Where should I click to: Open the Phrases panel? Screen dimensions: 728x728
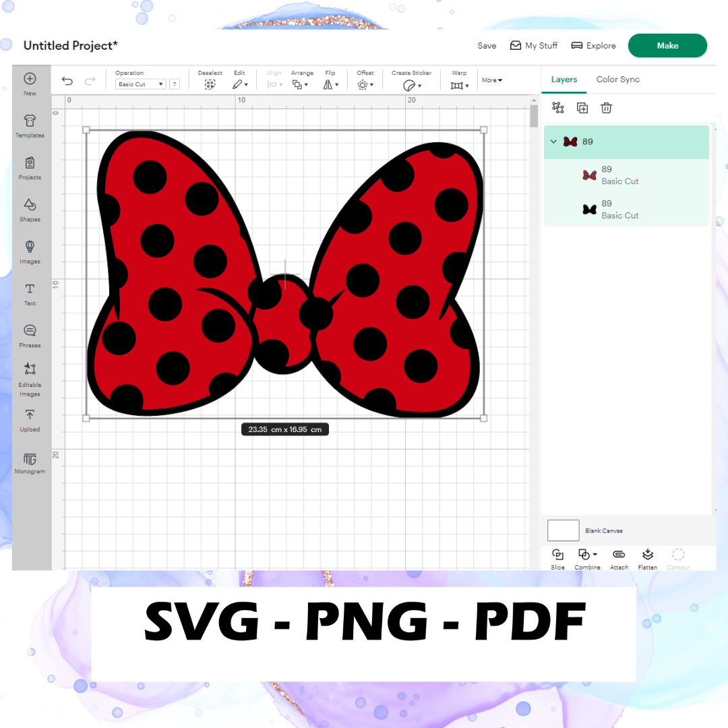[30, 336]
